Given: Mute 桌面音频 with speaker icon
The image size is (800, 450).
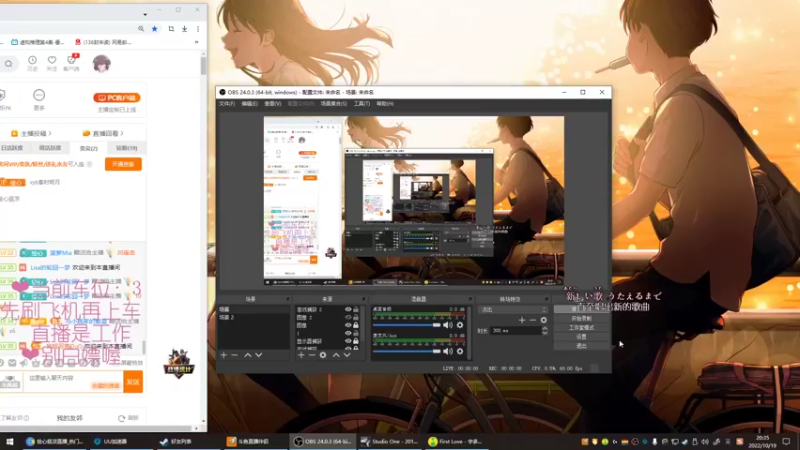Looking at the screenshot, I should coord(447,325).
